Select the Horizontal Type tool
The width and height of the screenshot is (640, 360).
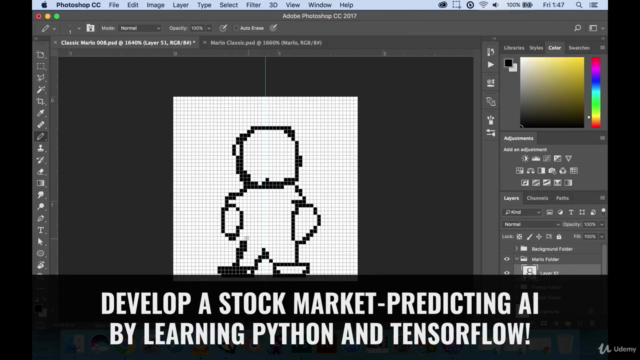(40, 230)
